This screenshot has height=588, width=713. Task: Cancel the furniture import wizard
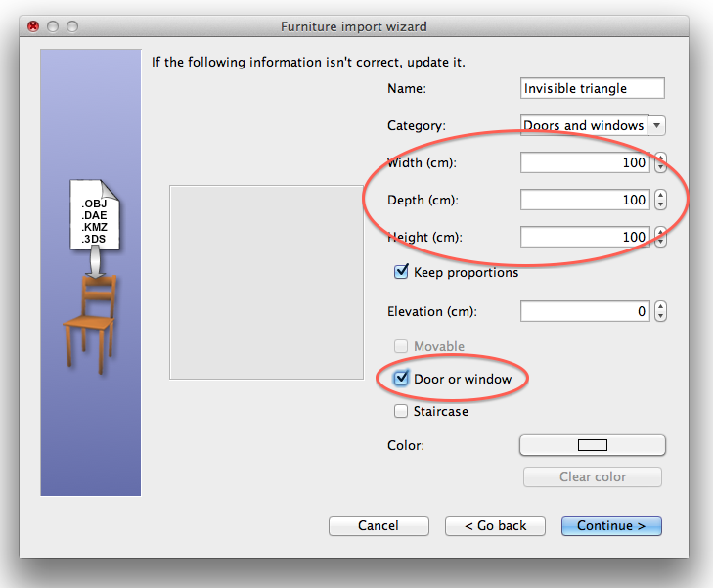(378, 526)
